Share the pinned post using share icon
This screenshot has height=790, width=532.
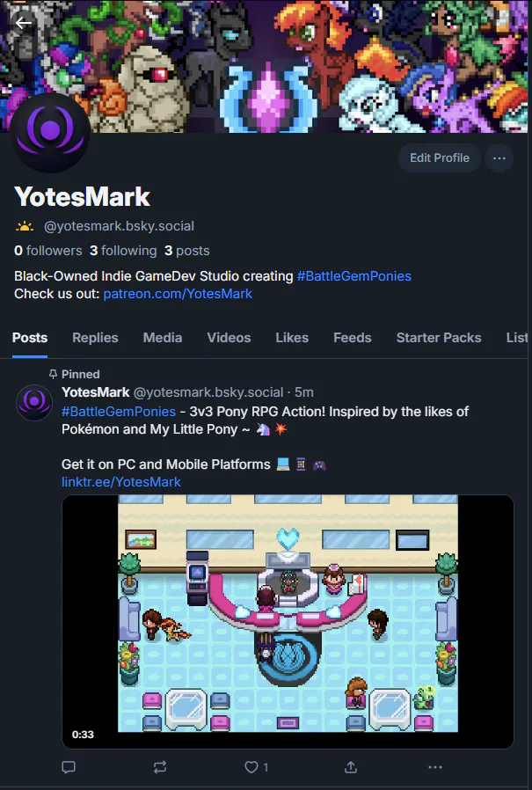351,767
